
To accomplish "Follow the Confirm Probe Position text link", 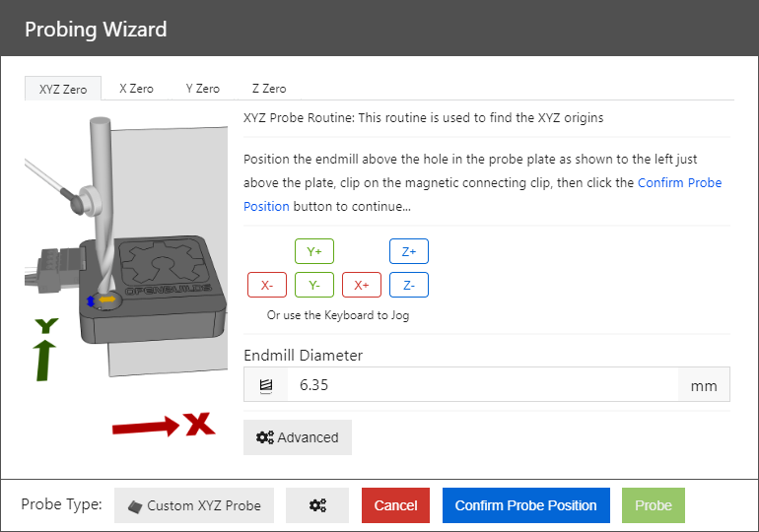I will 679,183.
